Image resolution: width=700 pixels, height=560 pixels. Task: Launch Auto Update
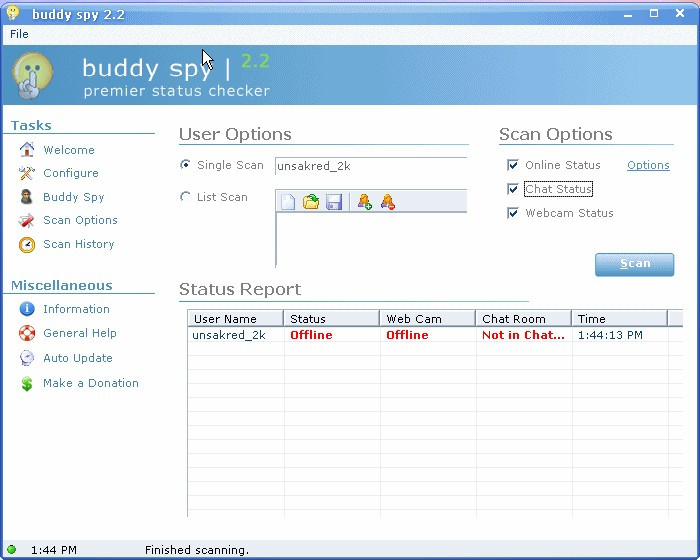tap(78, 358)
